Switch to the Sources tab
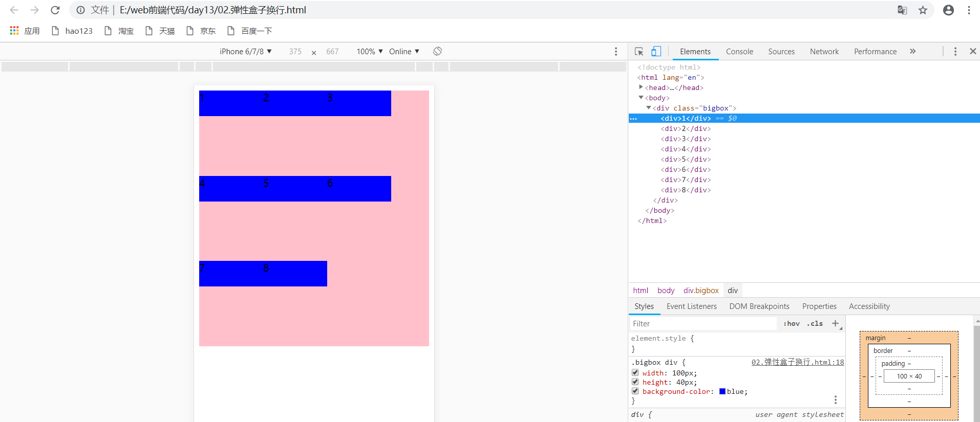This screenshot has width=980, height=422. [x=781, y=52]
